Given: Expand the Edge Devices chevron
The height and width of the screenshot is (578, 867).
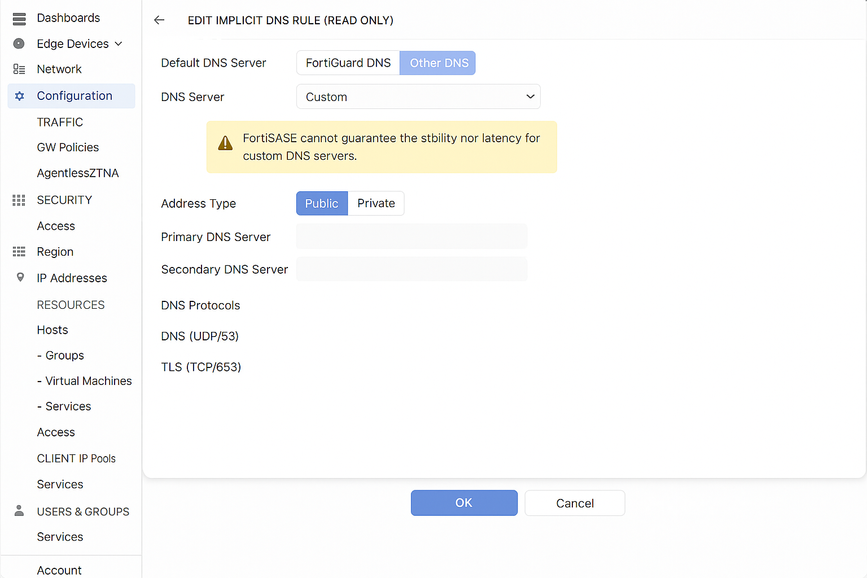Looking at the screenshot, I should click(x=119, y=44).
